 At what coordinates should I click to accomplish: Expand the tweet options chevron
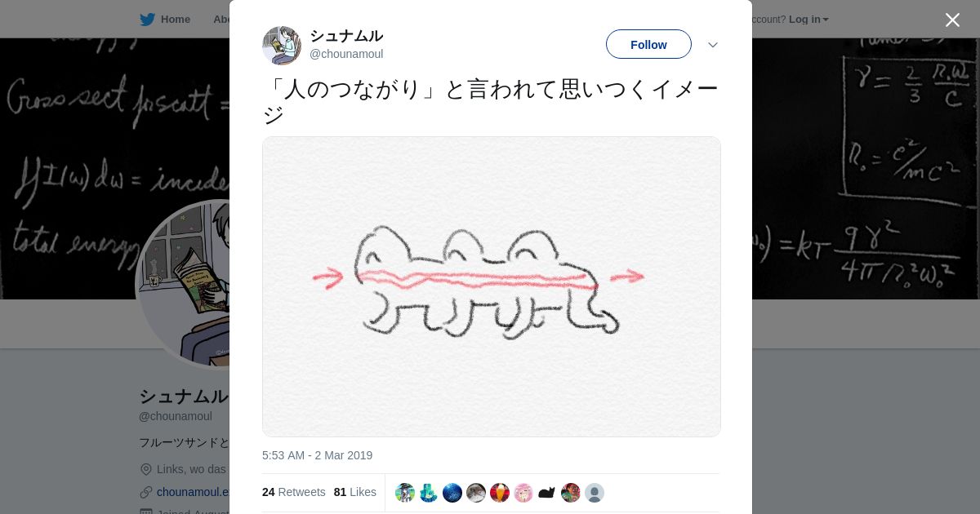(x=713, y=45)
